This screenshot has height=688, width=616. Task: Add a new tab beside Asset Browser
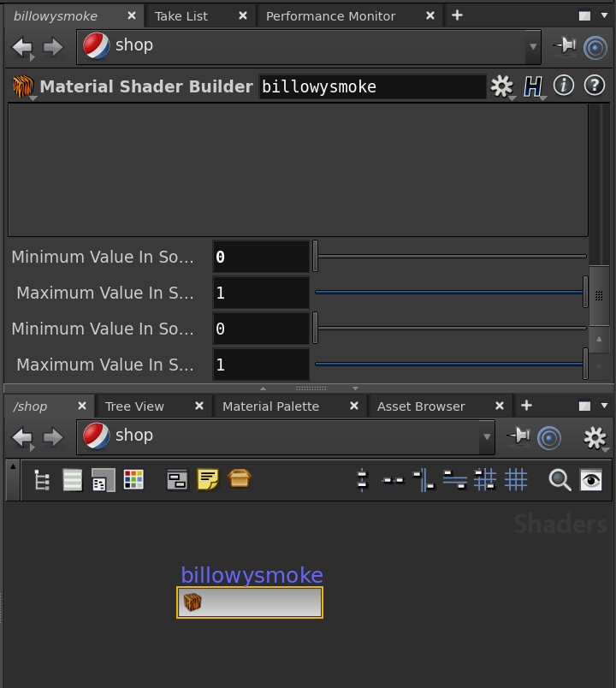point(526,406)
